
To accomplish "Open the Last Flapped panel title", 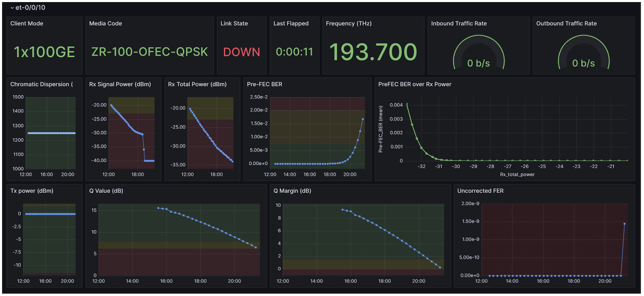I will [x=291, y=23].
